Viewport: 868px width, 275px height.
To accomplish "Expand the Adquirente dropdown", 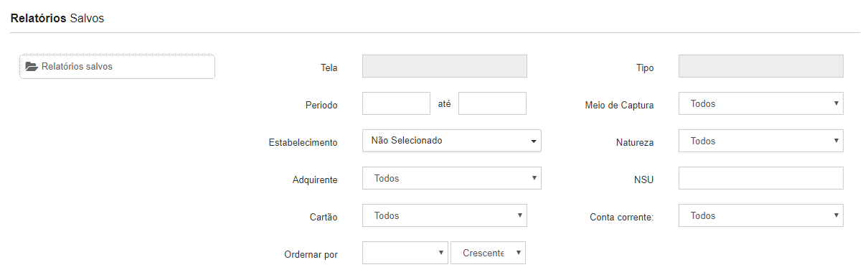I will point(452,178).
